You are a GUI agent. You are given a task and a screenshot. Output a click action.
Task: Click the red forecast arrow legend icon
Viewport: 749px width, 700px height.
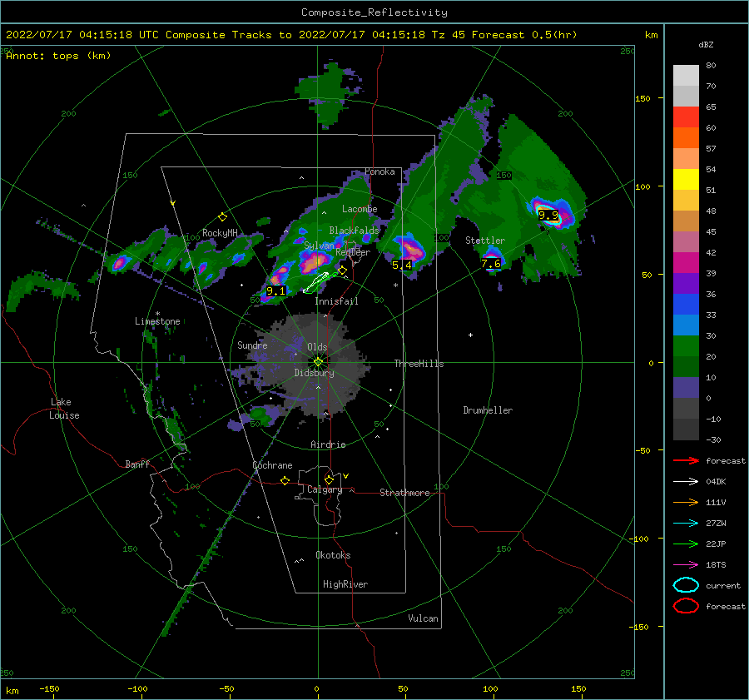pyautogui.click(x=686, y=460)
